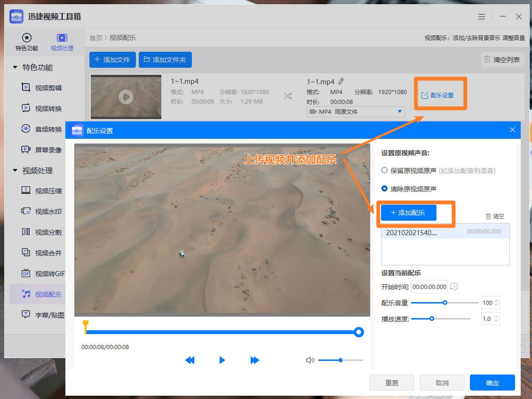Click the 配乐音量 volume slider
This screenshot has width=532, height=399.
445,303
